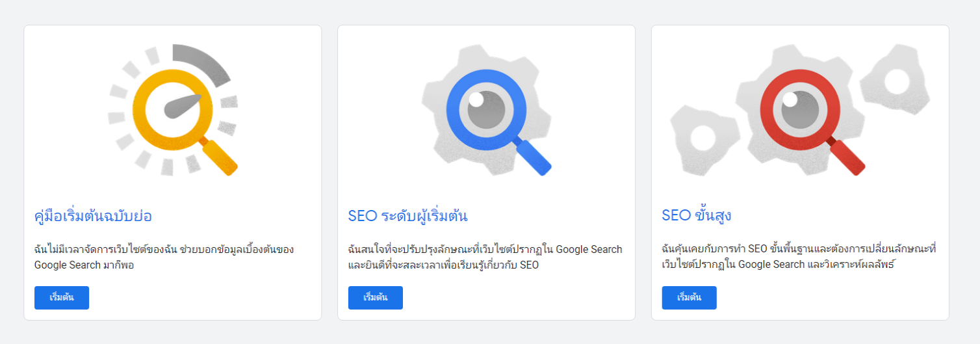Screen dimensions: 980x344
Task: Click the small gear at top right of SEO ขั้นสูง card
Action: (896, 81)
